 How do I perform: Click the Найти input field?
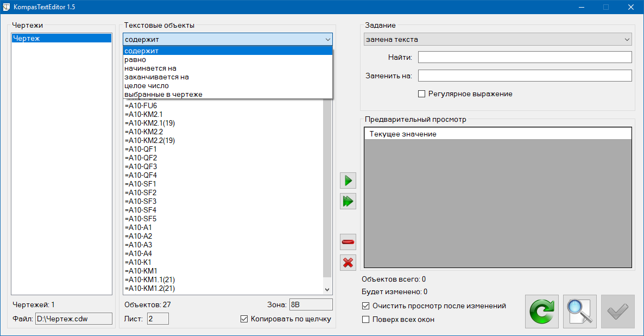(x=525, y=58)
